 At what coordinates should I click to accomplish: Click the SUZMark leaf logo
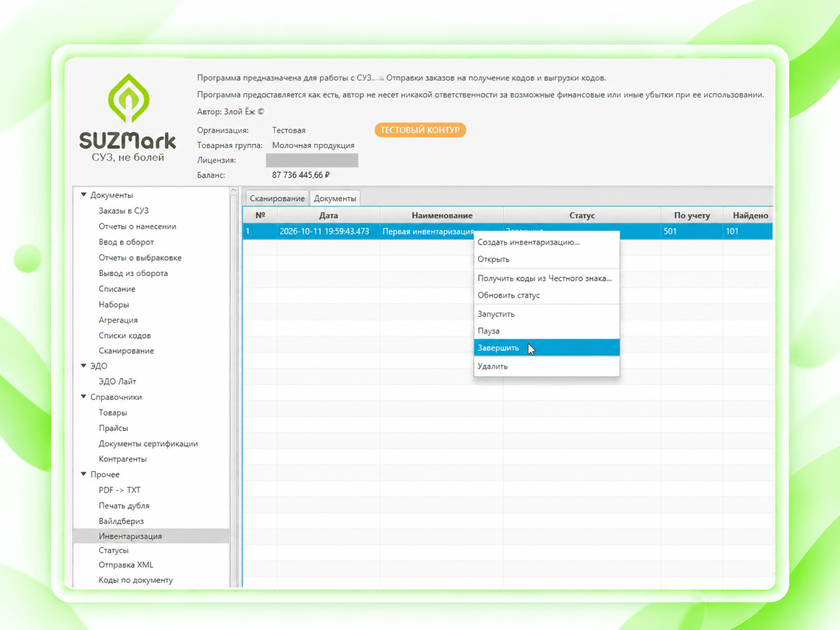tap(129, 99)
